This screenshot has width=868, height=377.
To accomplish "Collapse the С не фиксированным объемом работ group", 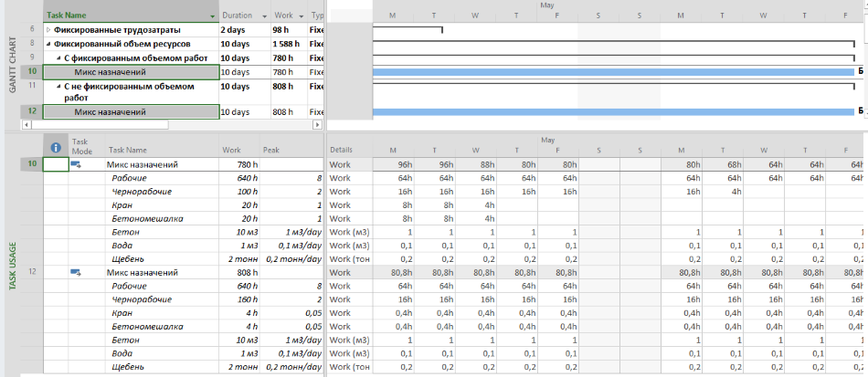I will coord(58,87).
